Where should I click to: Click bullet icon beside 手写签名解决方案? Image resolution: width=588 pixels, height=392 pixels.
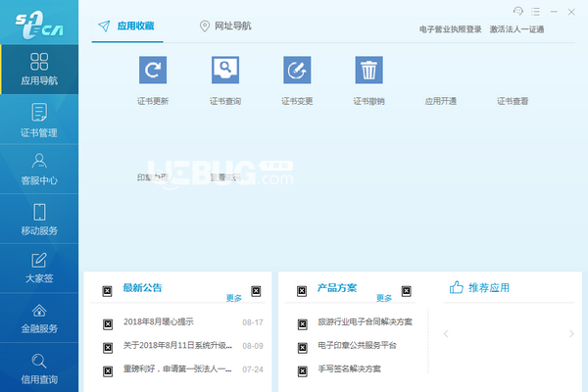302,371
